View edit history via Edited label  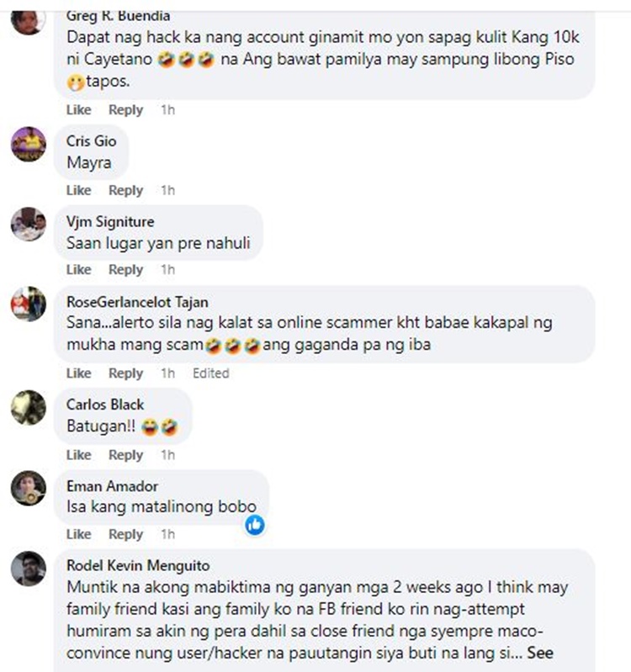pos(210,373)
